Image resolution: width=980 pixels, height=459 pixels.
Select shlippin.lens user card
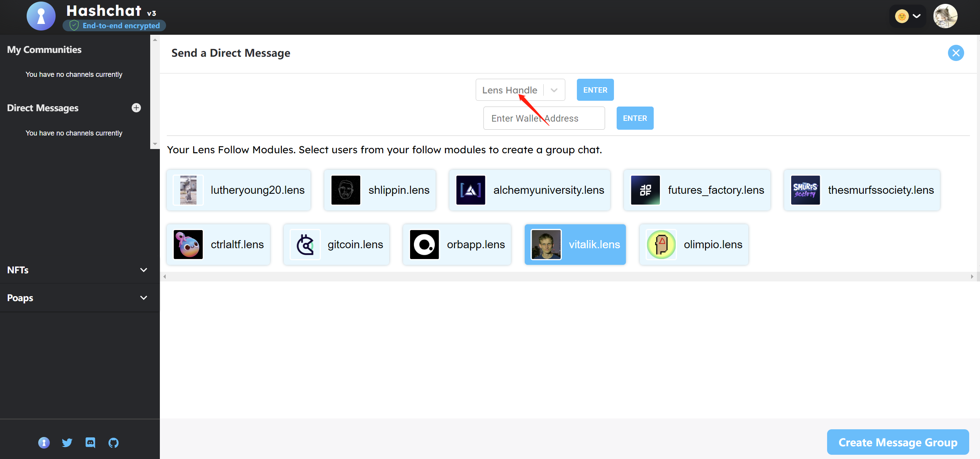click(x=380, y=190)
